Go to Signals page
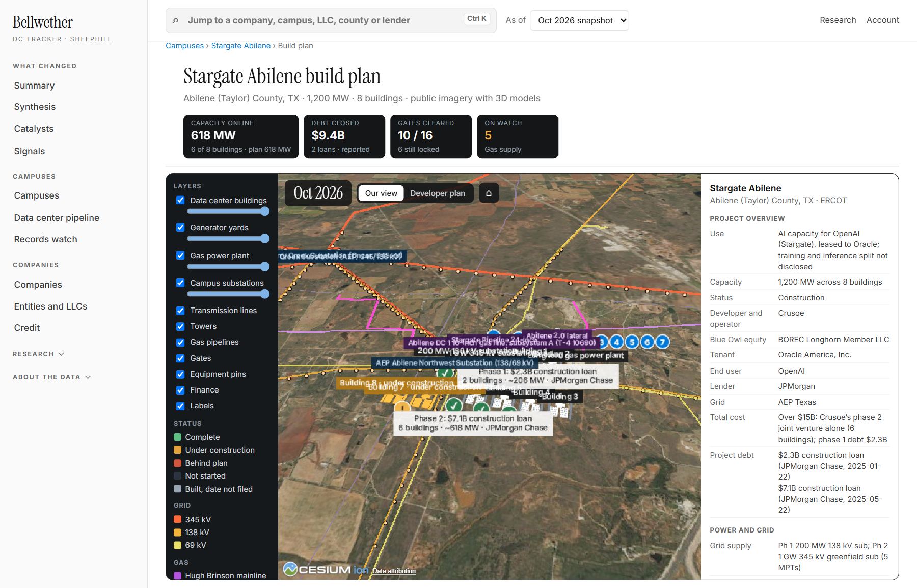Screen dimensions: 917x588 pyautogui.click(x=30, y=151)
